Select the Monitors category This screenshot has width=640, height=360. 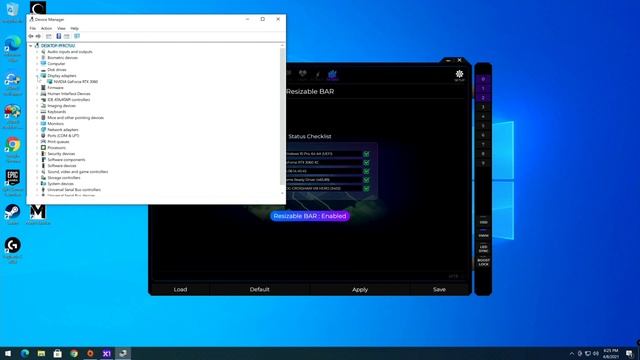56,124
